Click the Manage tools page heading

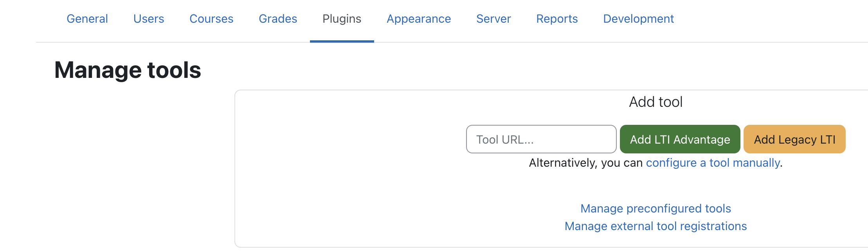coord(128,70)
